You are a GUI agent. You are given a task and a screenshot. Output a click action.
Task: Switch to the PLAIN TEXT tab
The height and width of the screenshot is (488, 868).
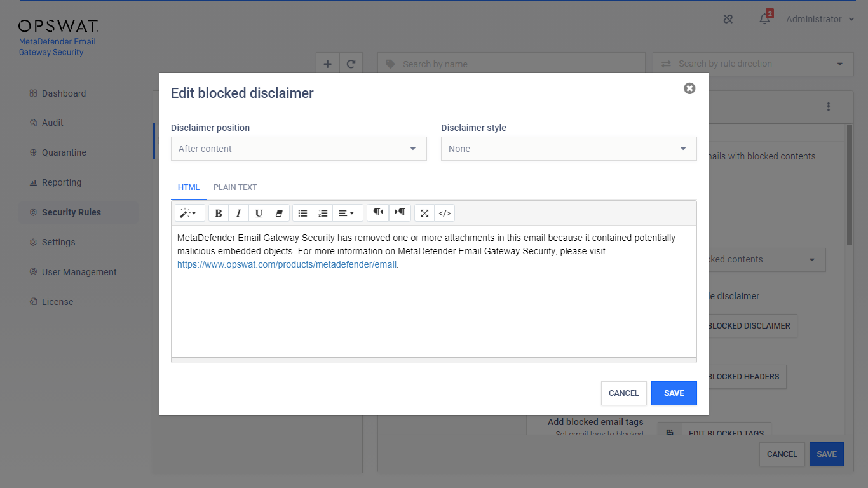235,187
